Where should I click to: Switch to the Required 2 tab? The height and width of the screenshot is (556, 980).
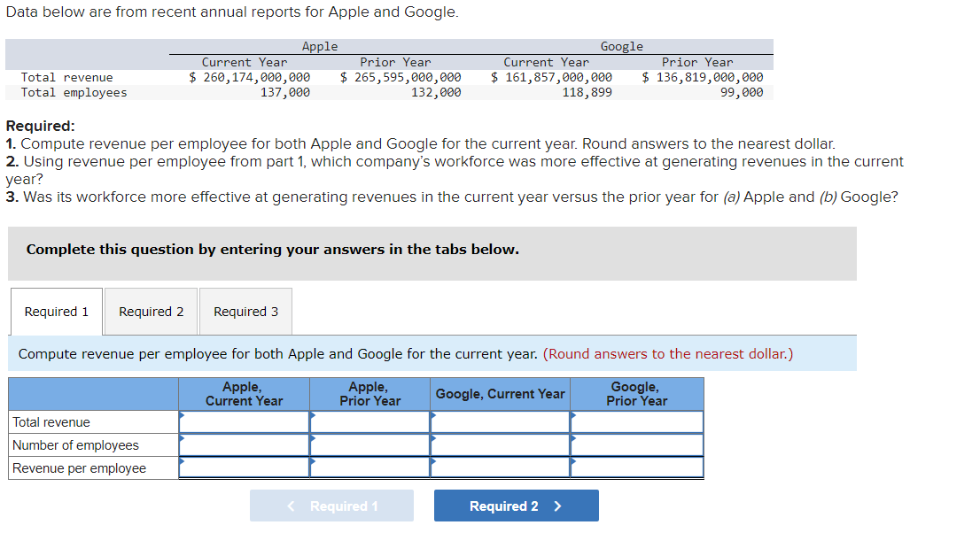tap(151, 311)
